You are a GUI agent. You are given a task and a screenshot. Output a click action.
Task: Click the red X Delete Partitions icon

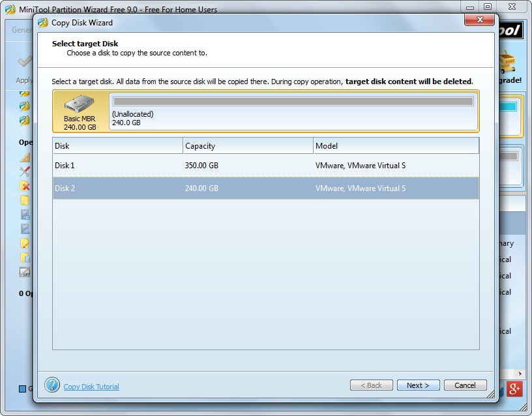pyautogui.click(x=25, y=186)
